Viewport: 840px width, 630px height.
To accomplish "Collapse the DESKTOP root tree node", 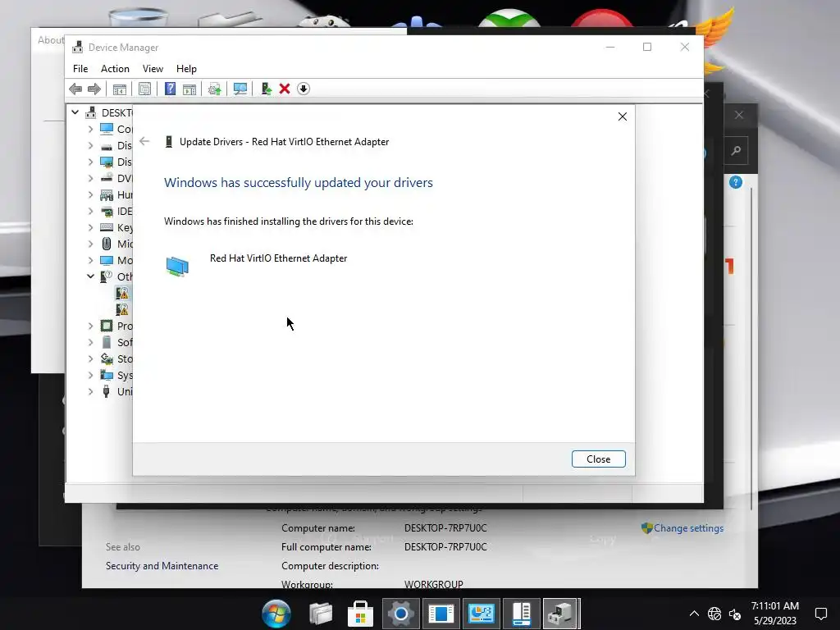I will pyautogui.click(x=75, y=112).
